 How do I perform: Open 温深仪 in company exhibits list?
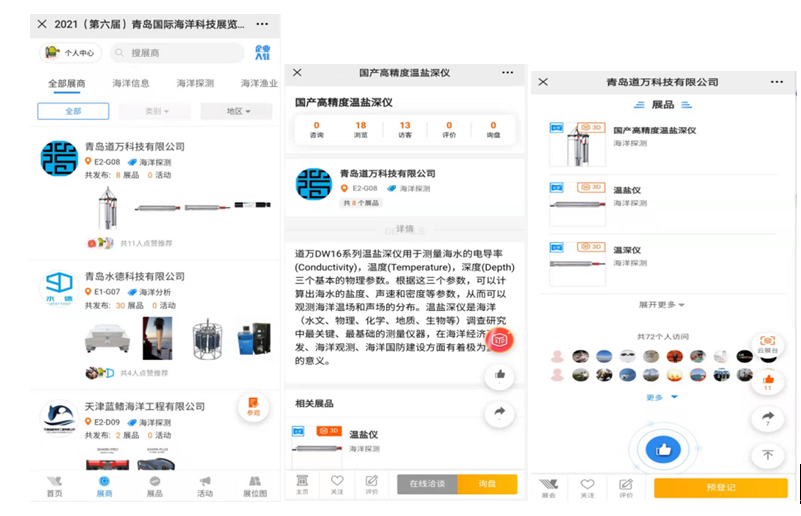663,263
